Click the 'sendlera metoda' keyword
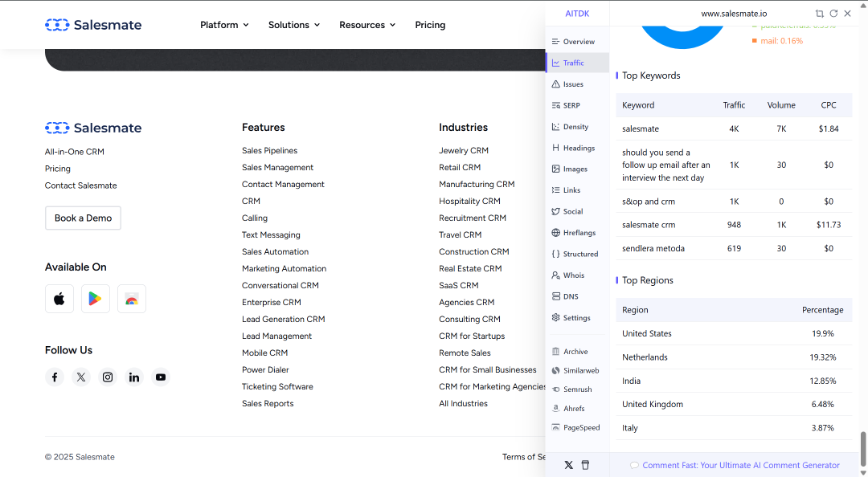 [x=653, y=248]
